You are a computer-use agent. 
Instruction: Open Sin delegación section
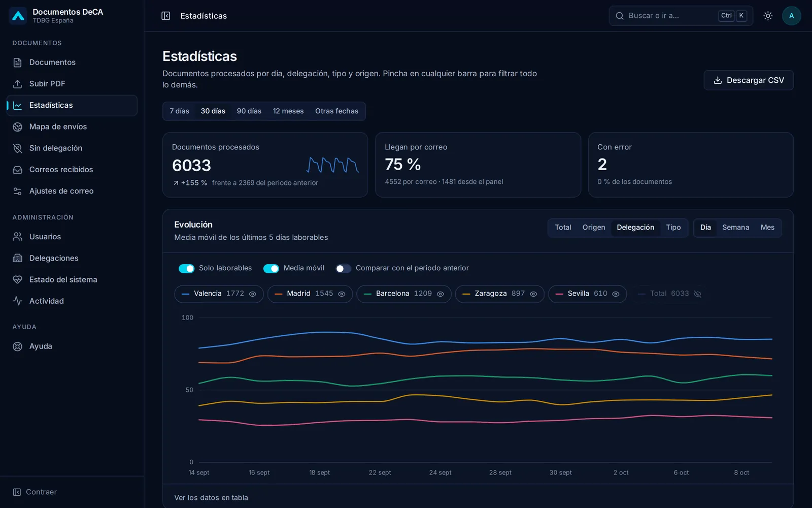(x=72, y=148)
